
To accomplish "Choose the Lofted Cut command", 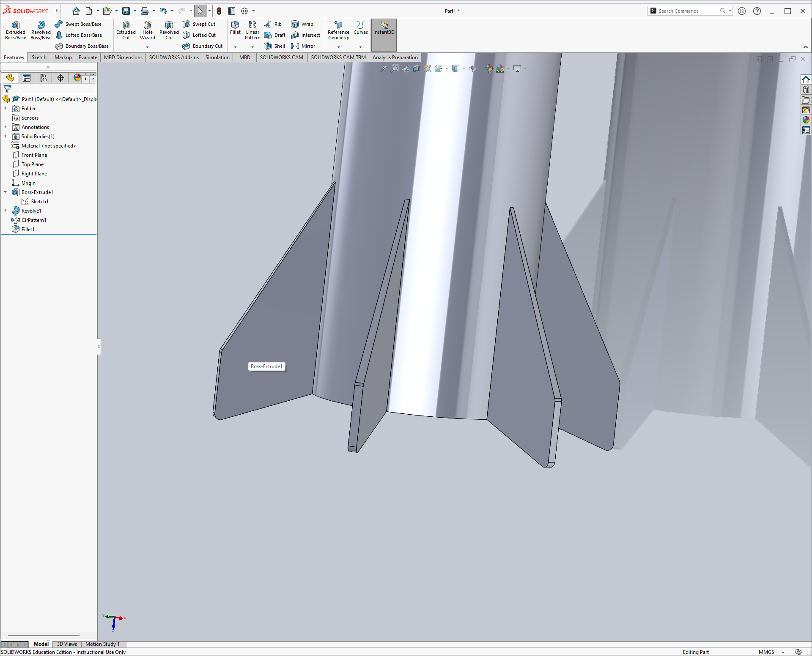I will 199,35.
